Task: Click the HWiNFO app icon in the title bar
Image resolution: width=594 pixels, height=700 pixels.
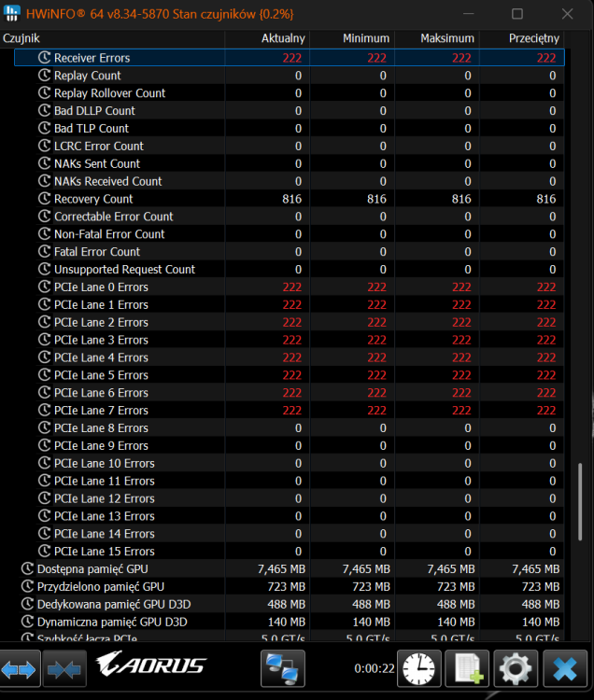Action: click(x=12, y=13)
